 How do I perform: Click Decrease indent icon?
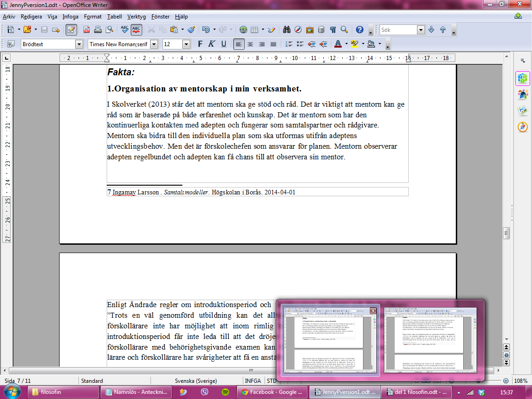tap(311, 44)
